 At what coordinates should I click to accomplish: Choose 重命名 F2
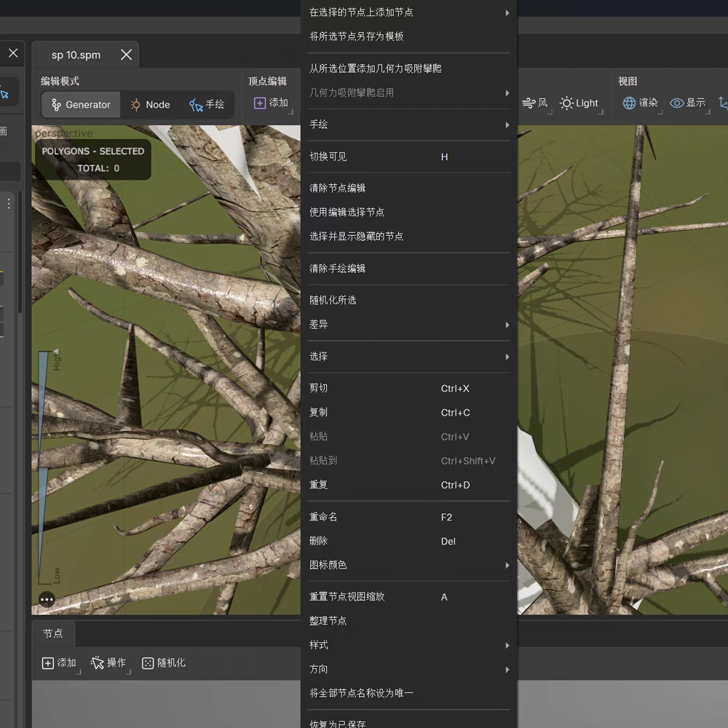pos(409,517)
